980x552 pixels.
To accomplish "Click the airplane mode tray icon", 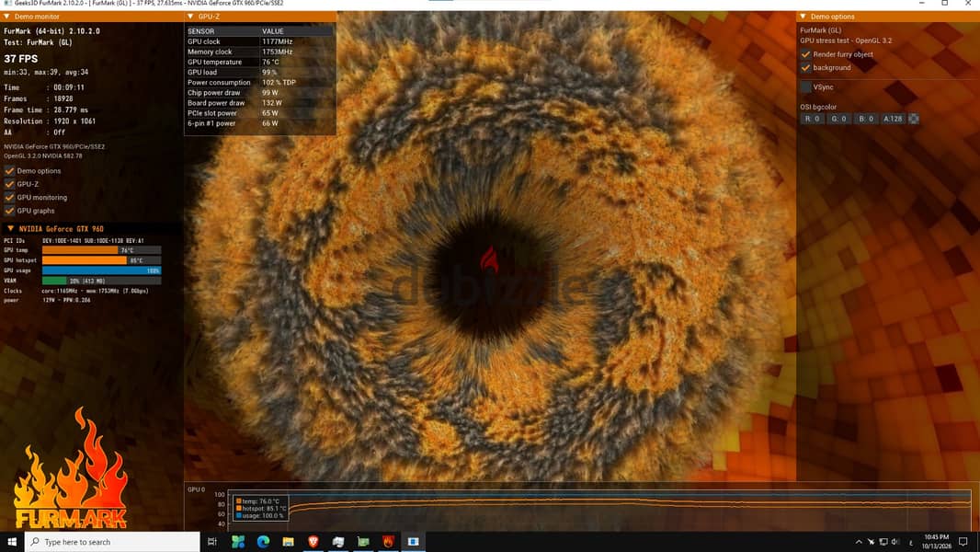I will pos(871,542).
